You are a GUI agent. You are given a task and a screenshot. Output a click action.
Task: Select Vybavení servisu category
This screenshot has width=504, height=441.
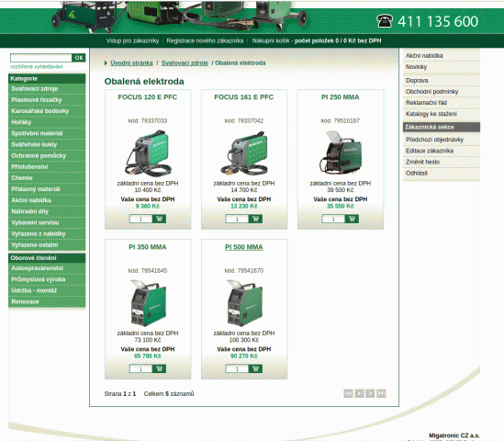[x=47, y=222]
